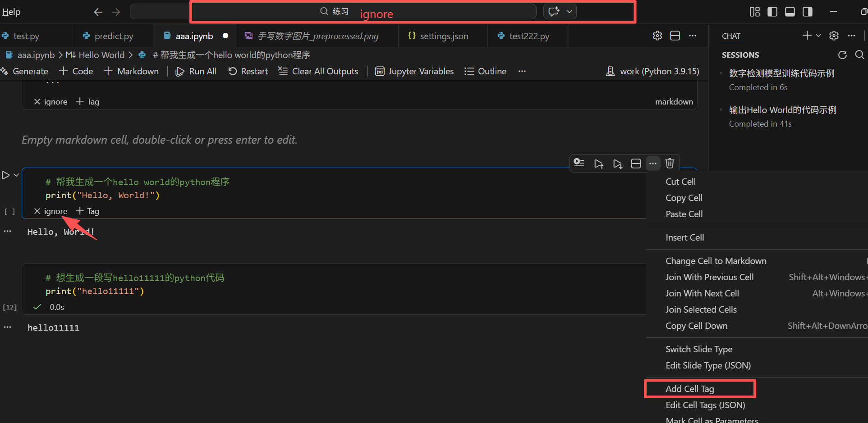Open Chat panel more actions menu
This screenshot has height=423, width=868.
click(851, 35)
